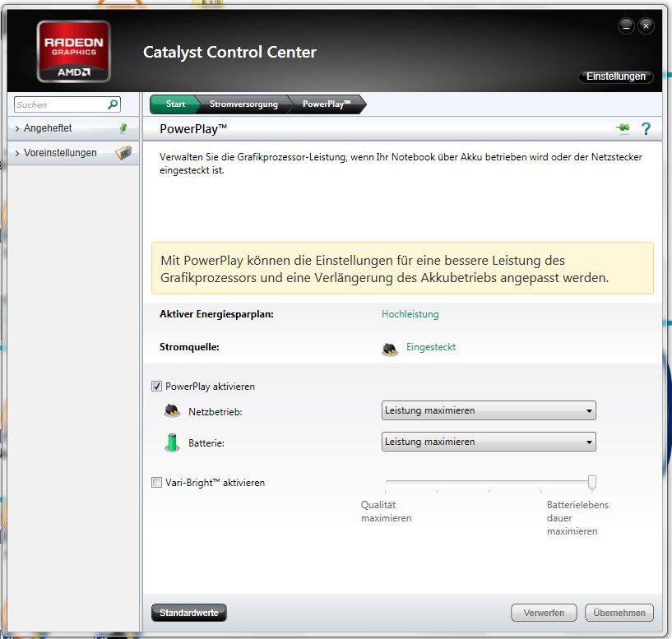Click the Batterielebensdauer maximieren slider label
The width and height of the screenshot is (672, 639).
pyautogui.click(x=577, y=518)
